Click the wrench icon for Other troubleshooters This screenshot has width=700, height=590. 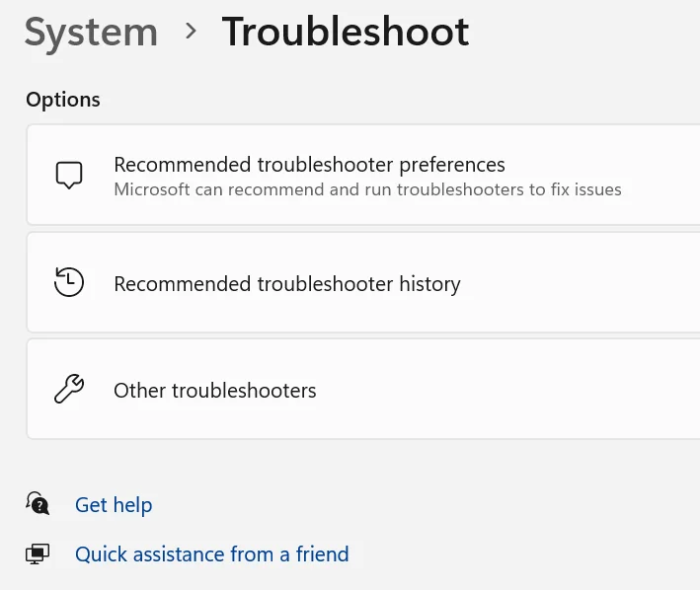(68, 390)
